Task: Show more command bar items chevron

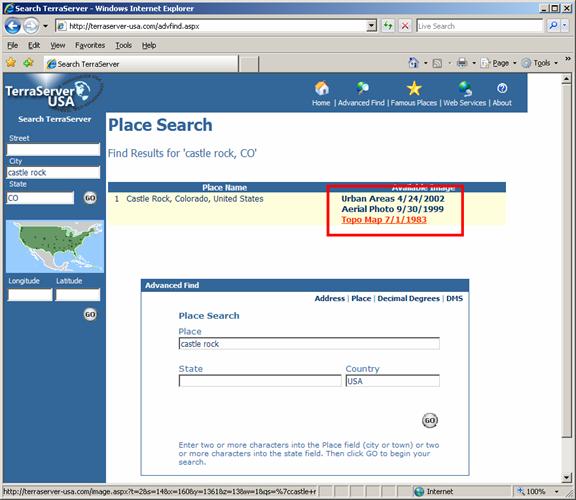Action: (568, 59)
